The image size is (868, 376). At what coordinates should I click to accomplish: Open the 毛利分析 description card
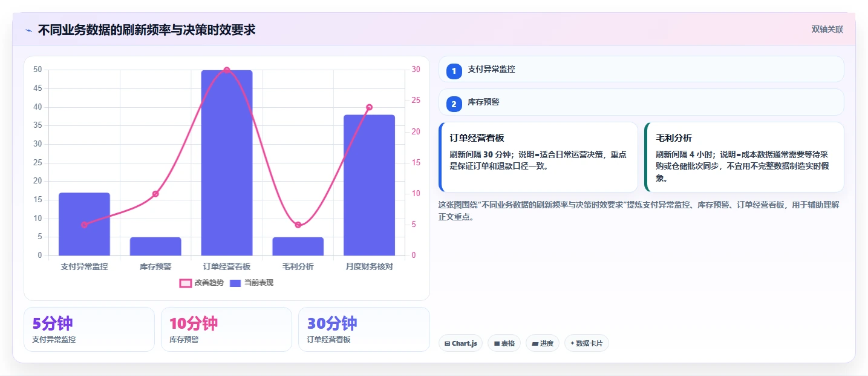[x=744, y=157]
